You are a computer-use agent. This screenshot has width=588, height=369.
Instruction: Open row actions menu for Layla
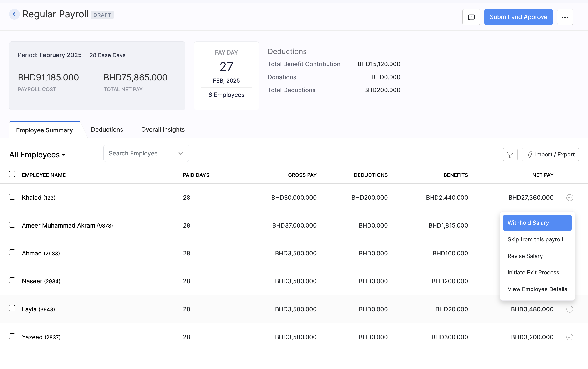(569, 309)
